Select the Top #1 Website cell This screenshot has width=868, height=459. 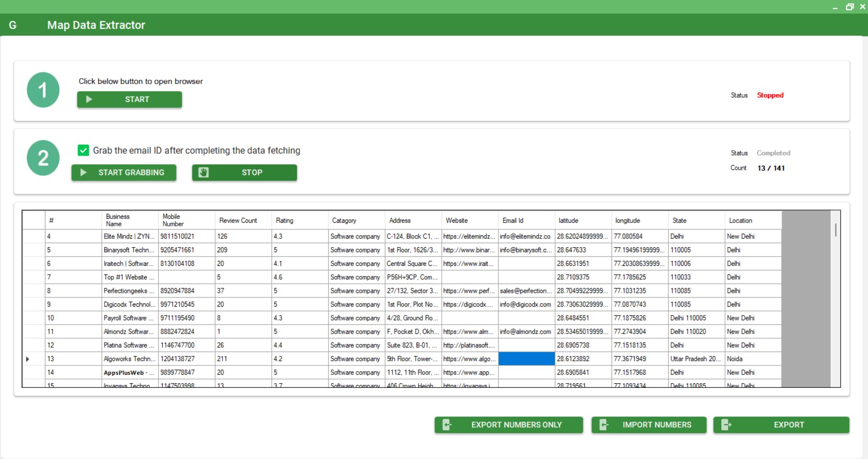click(x=130, y=277)
